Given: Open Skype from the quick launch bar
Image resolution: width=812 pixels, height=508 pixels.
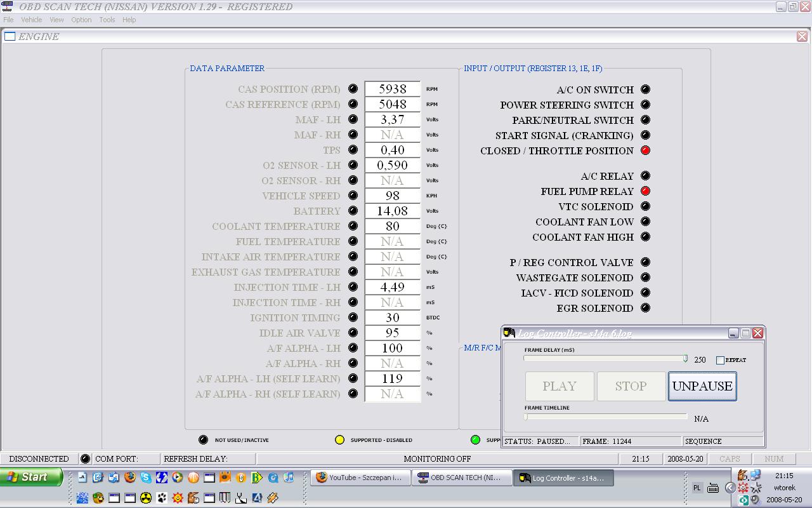Looking at the screenshot, I should click(146, 478).
